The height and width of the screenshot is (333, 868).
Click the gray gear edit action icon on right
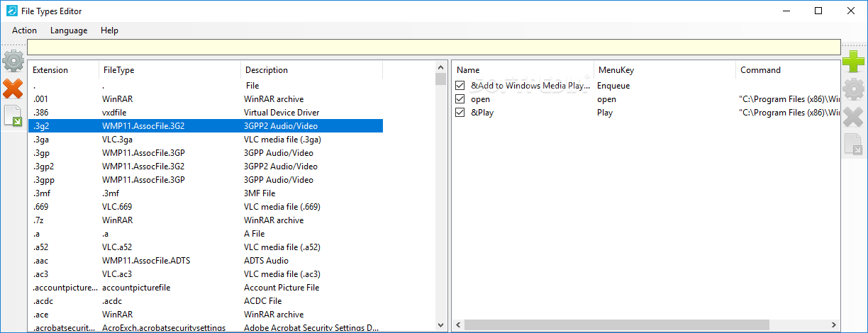point(854,89)
